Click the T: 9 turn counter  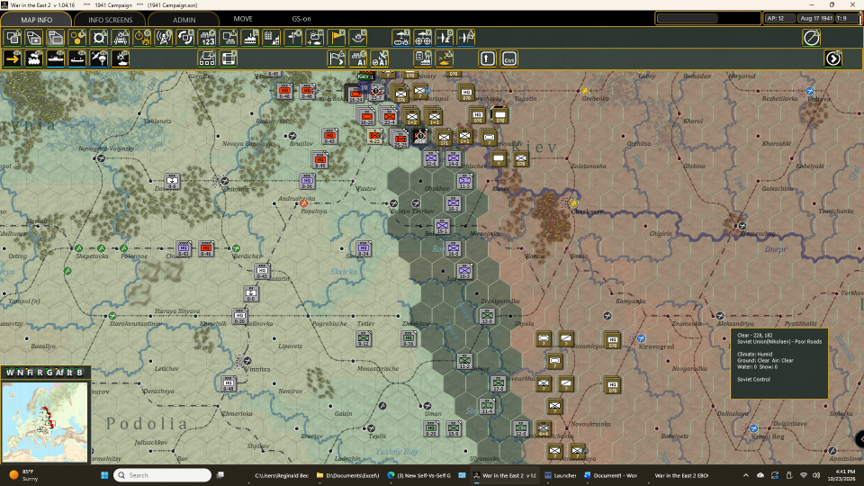(846, 18)
